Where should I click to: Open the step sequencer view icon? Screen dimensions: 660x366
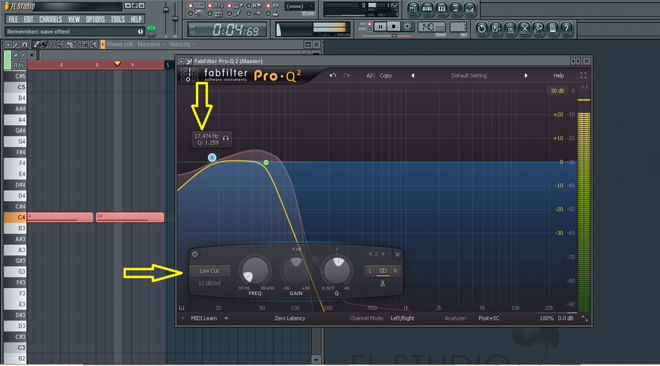[427, 8]
